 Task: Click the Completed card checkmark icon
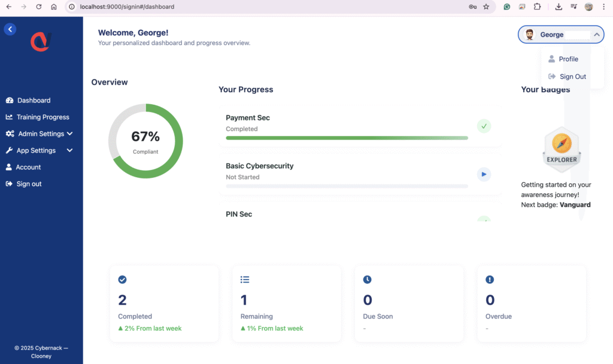pyautogui.click(x=122, y=280)
